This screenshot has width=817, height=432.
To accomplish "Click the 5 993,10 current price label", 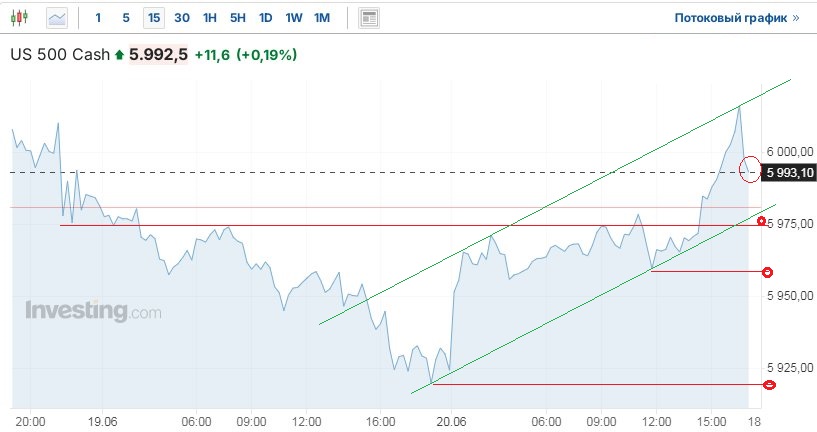I will [789, 173].
